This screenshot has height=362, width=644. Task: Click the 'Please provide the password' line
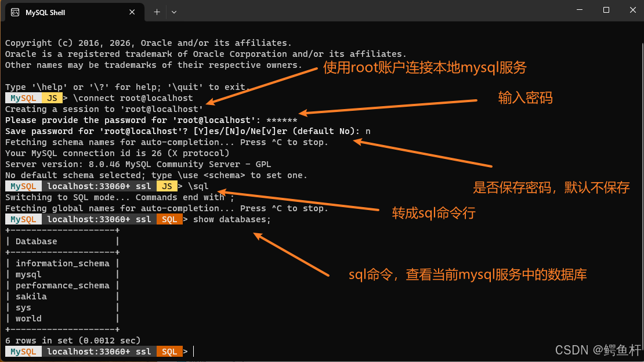click(151, 120)
